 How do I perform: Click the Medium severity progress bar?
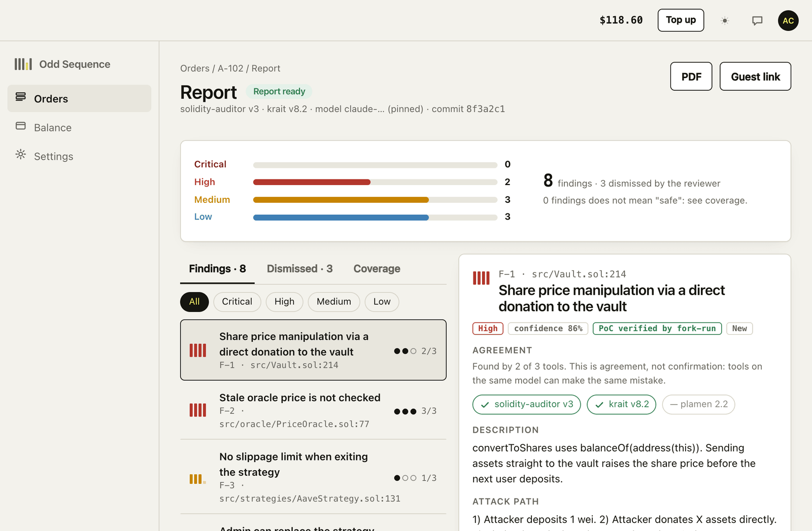coord(375,200)
